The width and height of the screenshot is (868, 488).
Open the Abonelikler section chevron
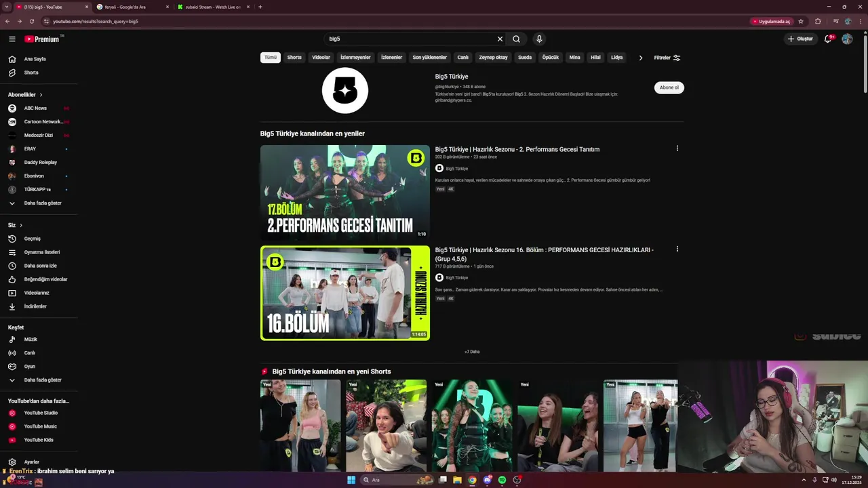[x=41, y=95]
